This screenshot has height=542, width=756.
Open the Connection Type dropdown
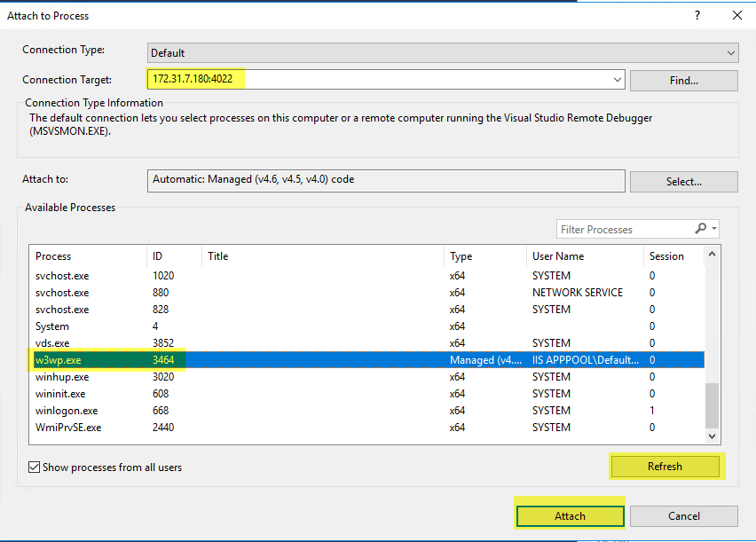730,52
